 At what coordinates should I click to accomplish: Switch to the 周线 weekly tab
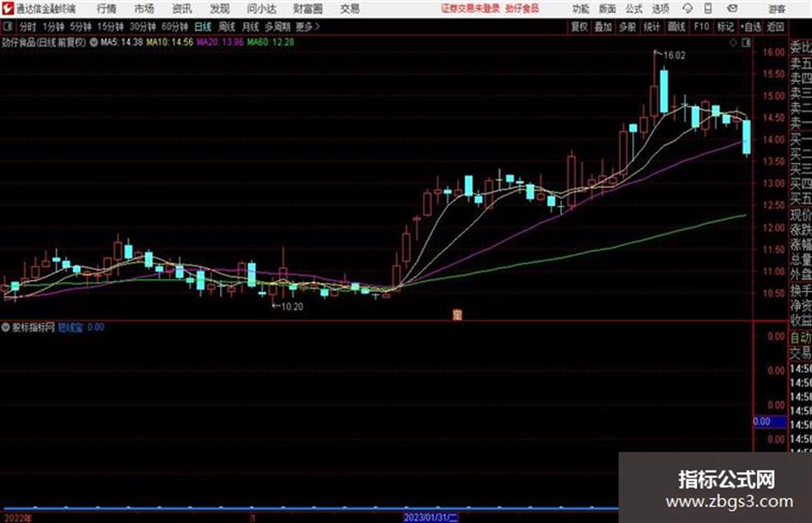[x=227, y=27]
